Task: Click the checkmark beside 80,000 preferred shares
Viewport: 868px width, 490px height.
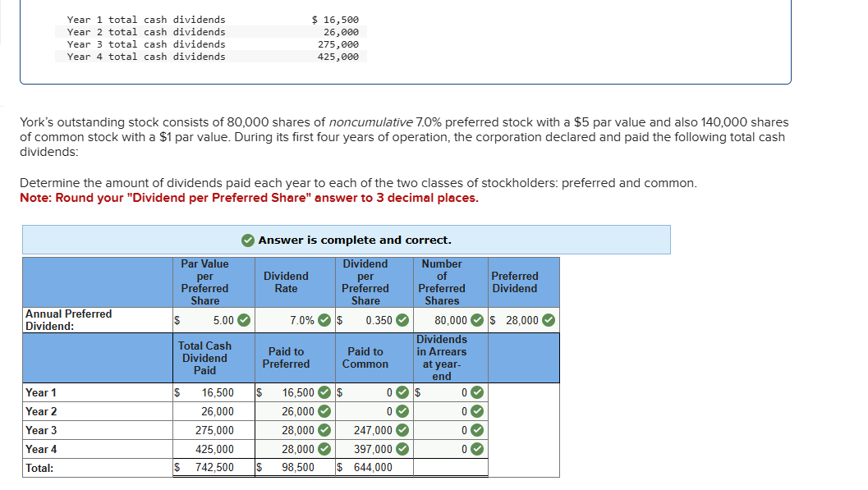Action: coord(478,320)
